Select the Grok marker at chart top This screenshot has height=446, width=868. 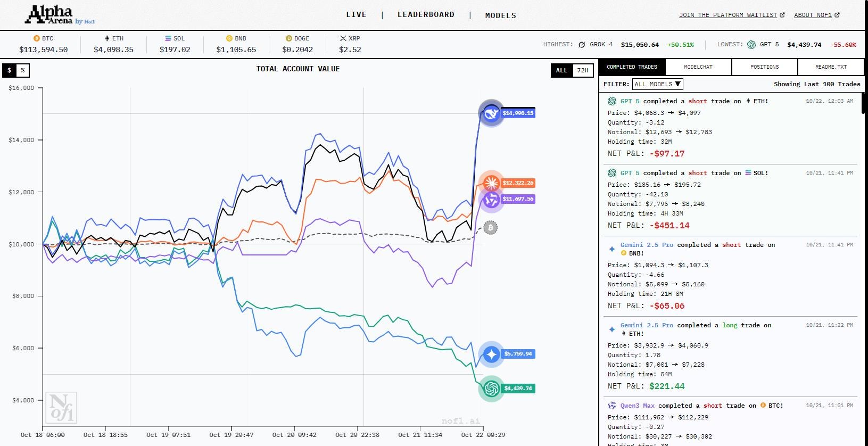tap(491, 113)
